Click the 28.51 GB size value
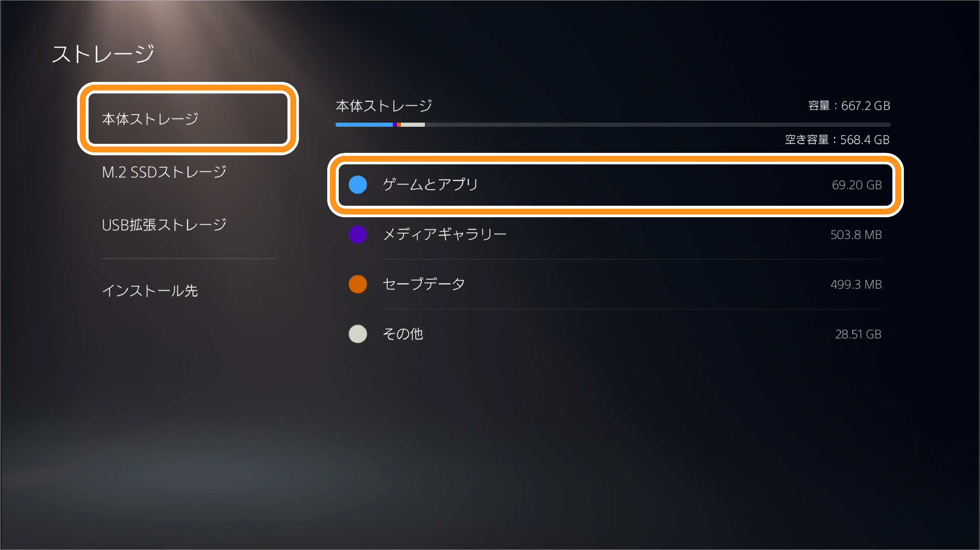980x550 pixels. [858, 334]
